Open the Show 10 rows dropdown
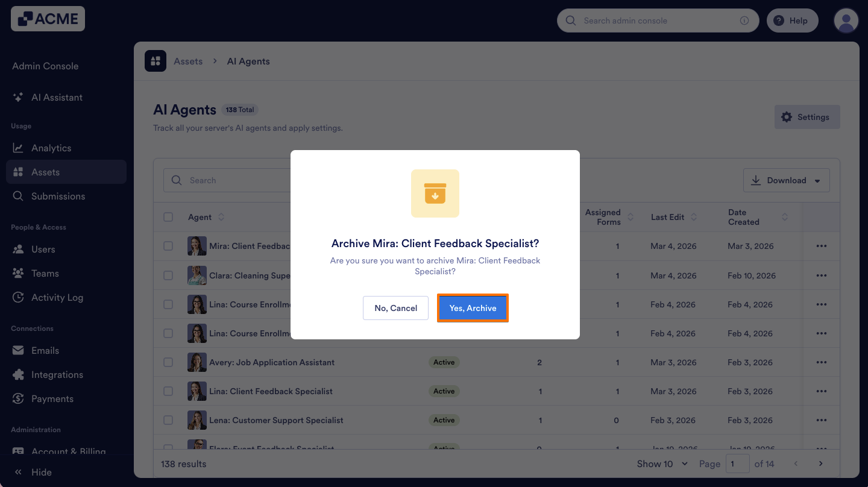 click(662, 463)
